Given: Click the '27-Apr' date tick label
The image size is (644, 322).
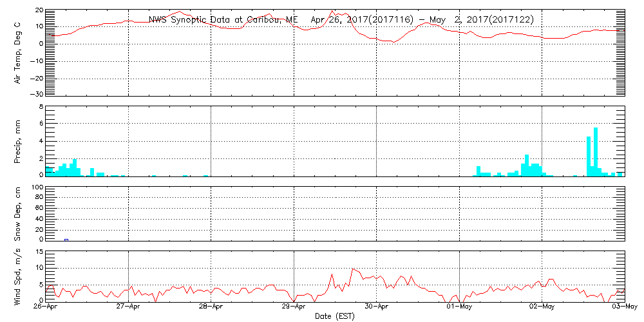Looking at the screenshot, I should tap(129, 307).
